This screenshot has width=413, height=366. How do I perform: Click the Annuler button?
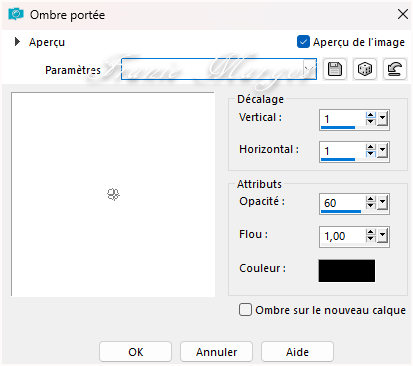click(216, 352)
